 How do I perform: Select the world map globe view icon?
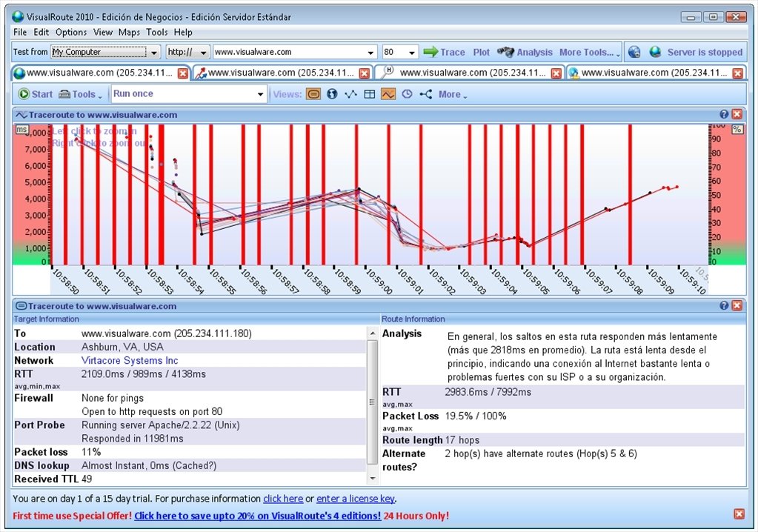[x=332, y=94]
